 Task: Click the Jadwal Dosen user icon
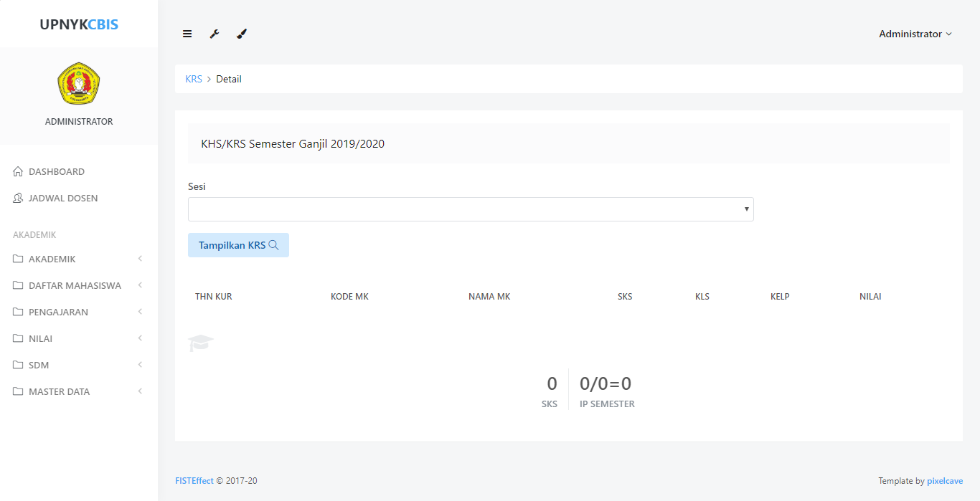[x=19, y=199]
